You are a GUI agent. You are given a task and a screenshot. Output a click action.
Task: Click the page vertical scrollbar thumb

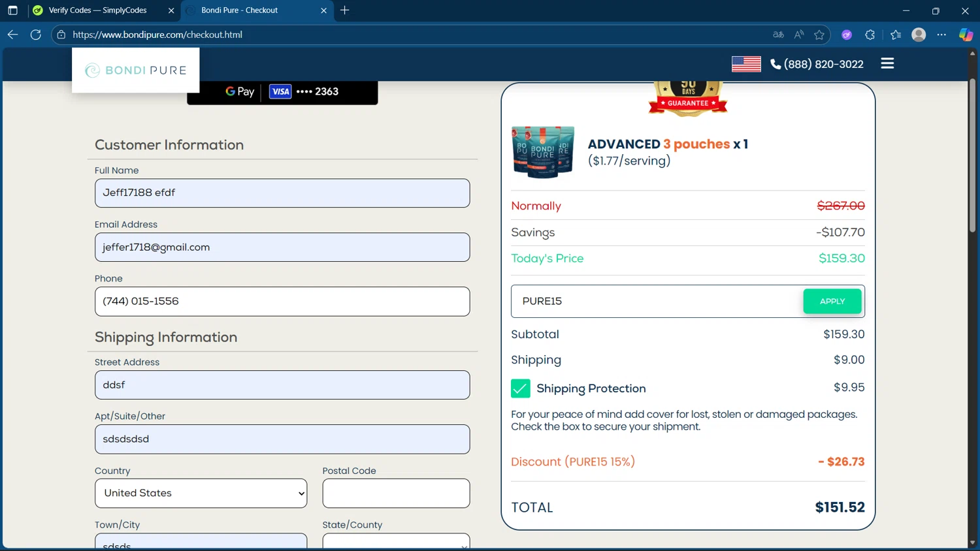point(972,155)
